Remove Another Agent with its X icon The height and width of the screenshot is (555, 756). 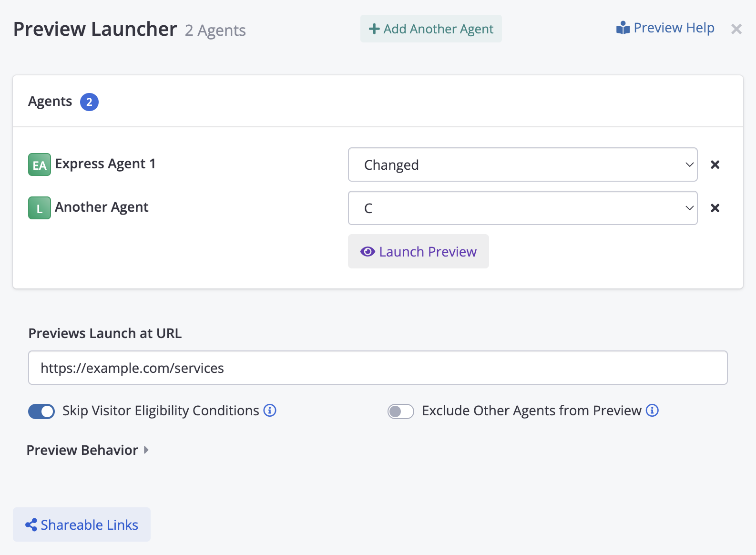[715, 208]
